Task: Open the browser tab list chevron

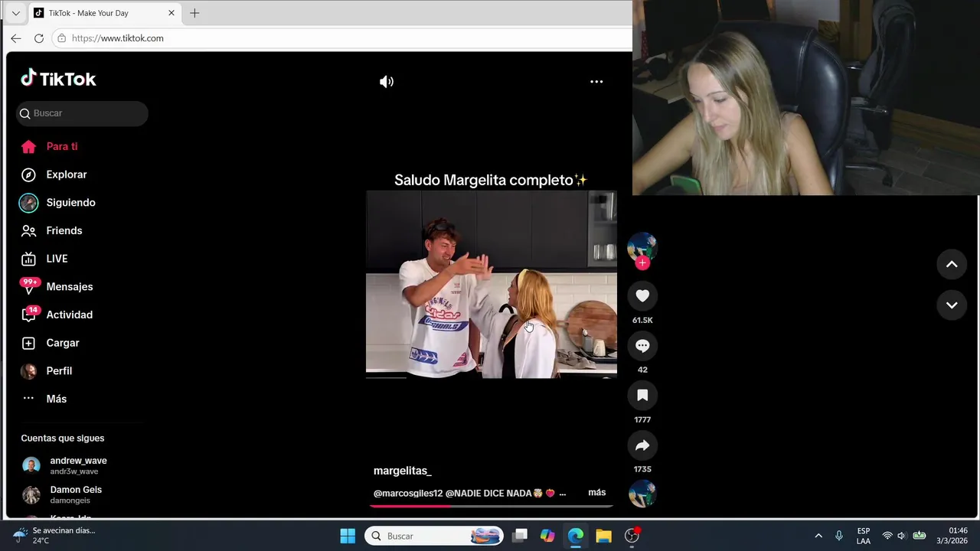Action: point(15,13)
